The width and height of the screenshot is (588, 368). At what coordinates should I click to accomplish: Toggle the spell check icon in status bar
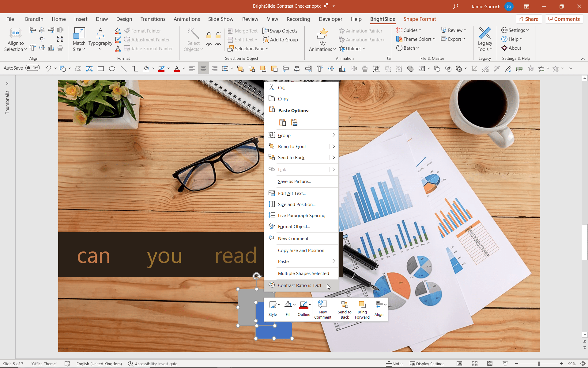click(x=67, y=364)
